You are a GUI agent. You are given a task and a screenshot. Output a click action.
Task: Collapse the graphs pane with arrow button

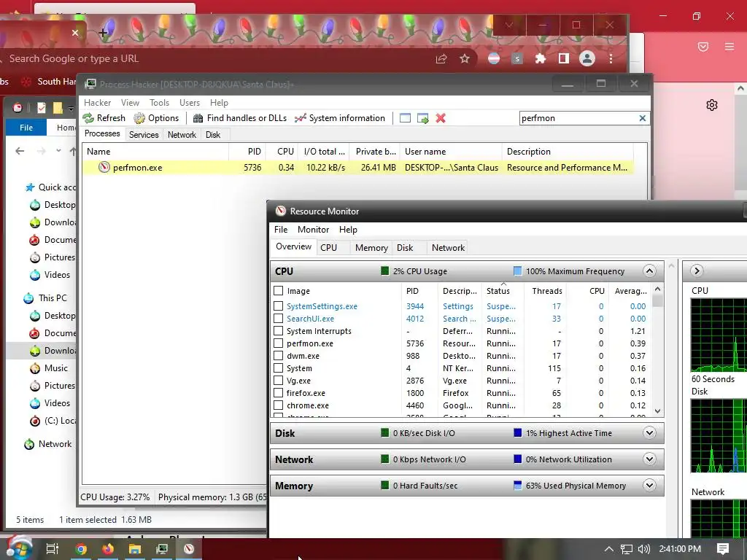point(697,271)
